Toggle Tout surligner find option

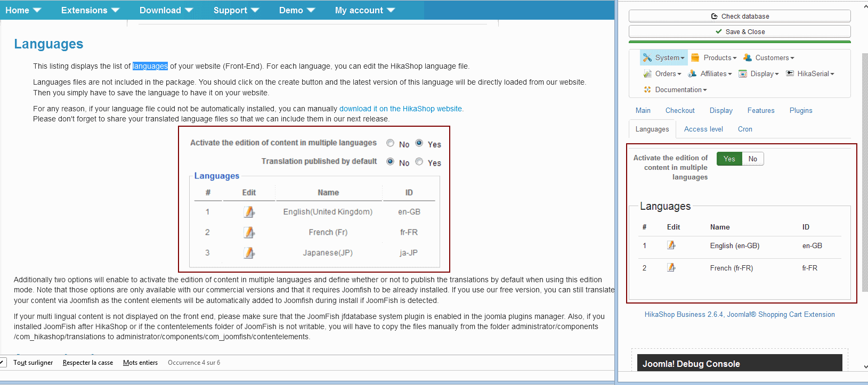[x=33, y=363]
